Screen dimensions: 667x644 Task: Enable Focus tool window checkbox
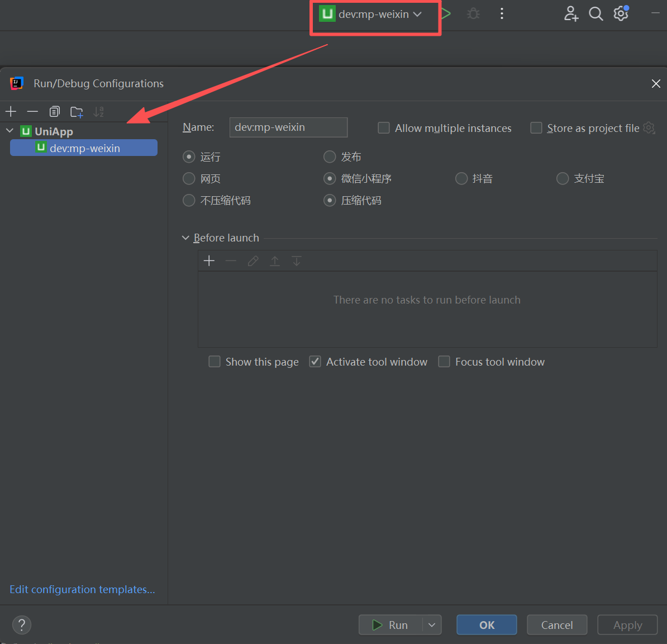[444, 361]
